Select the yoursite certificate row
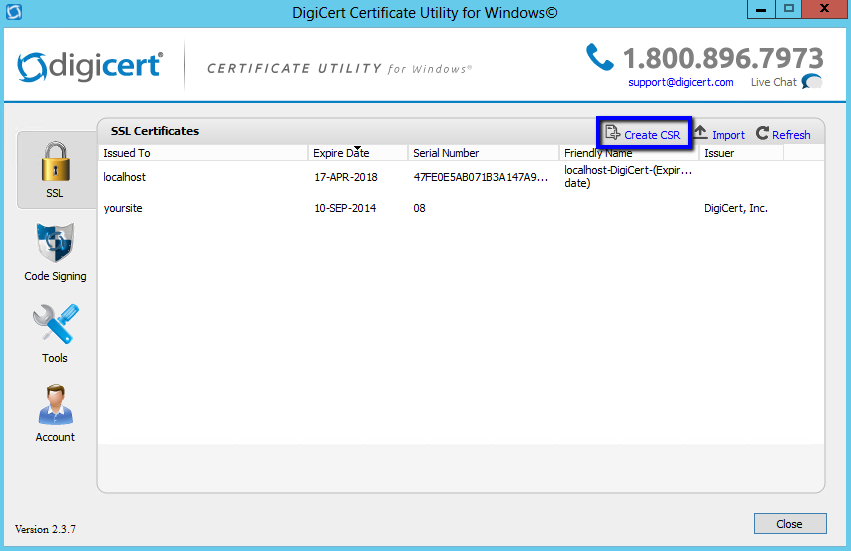The width and height of the screenshot is (851, 551). pyautogui.click(x=461, y=208)
